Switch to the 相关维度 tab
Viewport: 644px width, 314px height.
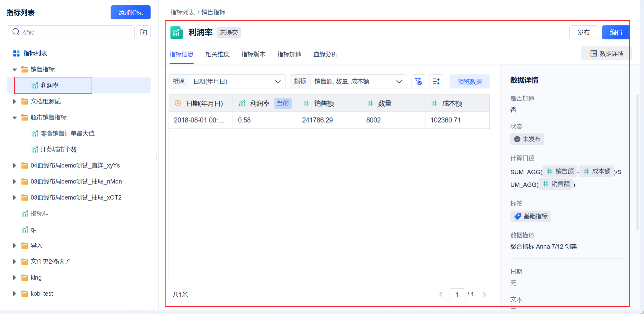click(x=218, y=54)
